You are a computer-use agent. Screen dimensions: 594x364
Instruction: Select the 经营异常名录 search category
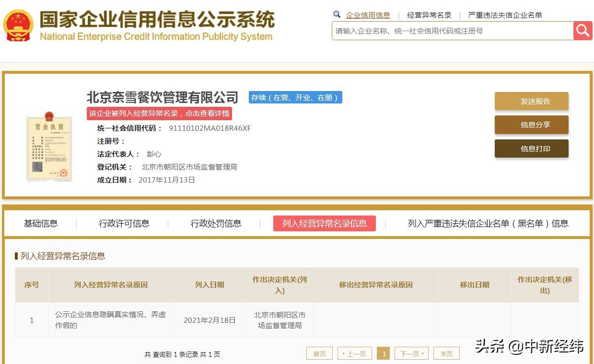[429, 15]
